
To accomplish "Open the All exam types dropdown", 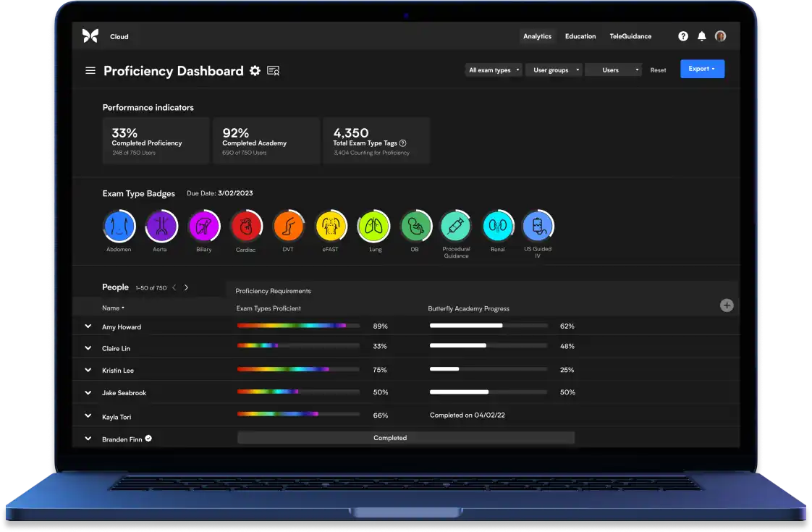I will tap(493, 69).
